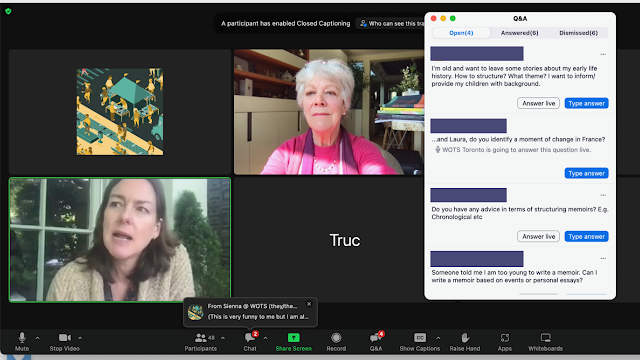Image resolution: width=640 pixels, height=360 pixels.
Task: Expand audio options arrow next to Mute
Action: click(x=38, y=338)
